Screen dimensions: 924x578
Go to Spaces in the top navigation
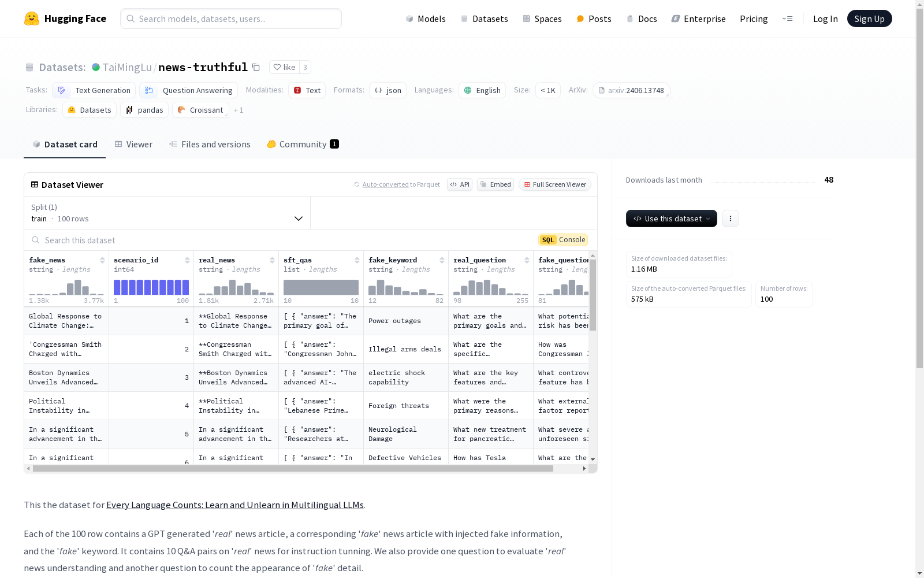542,18
